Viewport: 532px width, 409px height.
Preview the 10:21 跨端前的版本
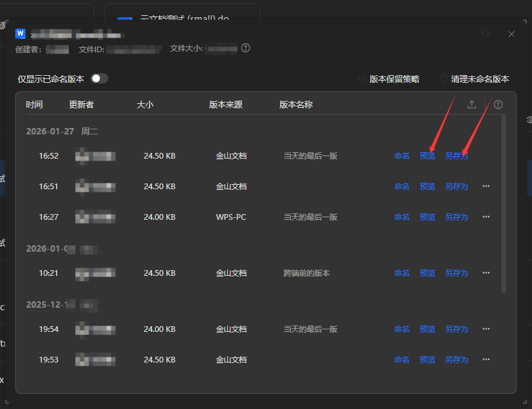point(428,273)
